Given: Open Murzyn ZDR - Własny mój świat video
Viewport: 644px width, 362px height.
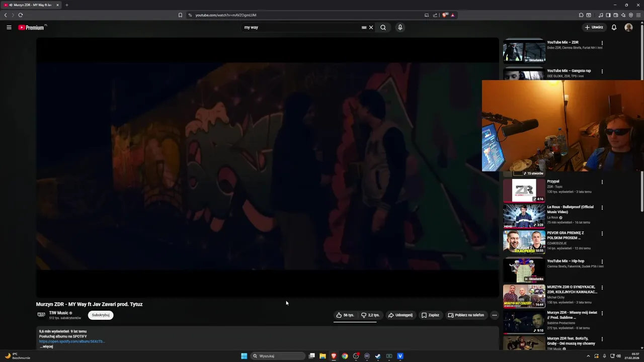Looking at the screenshot, I should click(x=524, y=322).
